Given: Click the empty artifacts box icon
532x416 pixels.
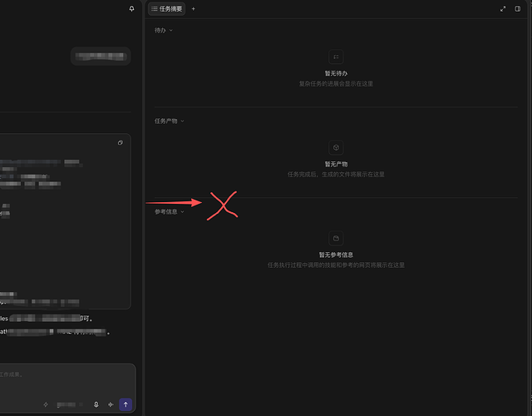Looking at the screenshot, I should [336, 147].
